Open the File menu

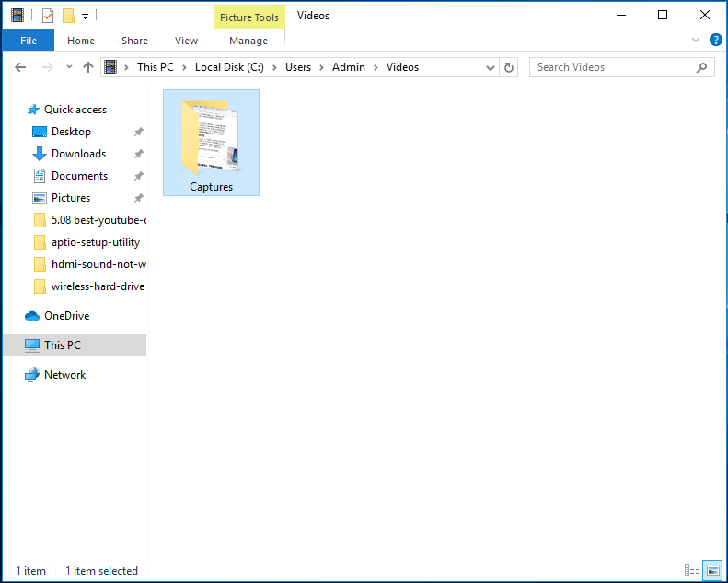click(29, 41)
